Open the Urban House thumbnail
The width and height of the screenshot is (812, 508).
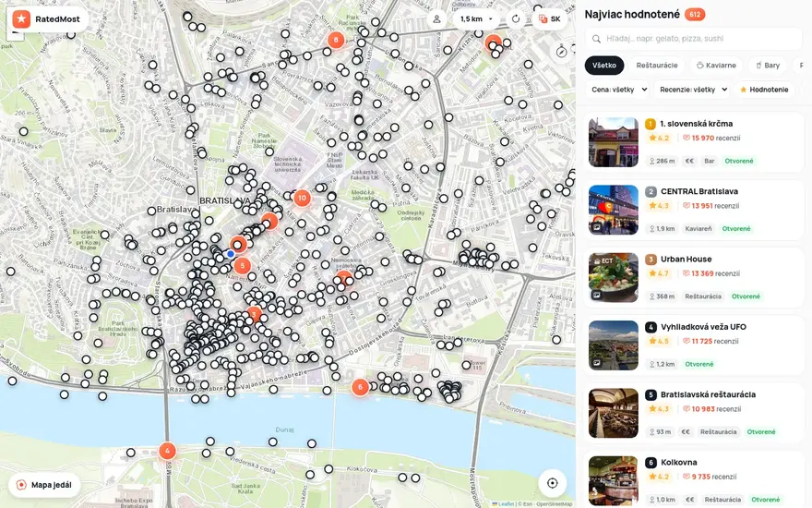[x=613, y=278]
